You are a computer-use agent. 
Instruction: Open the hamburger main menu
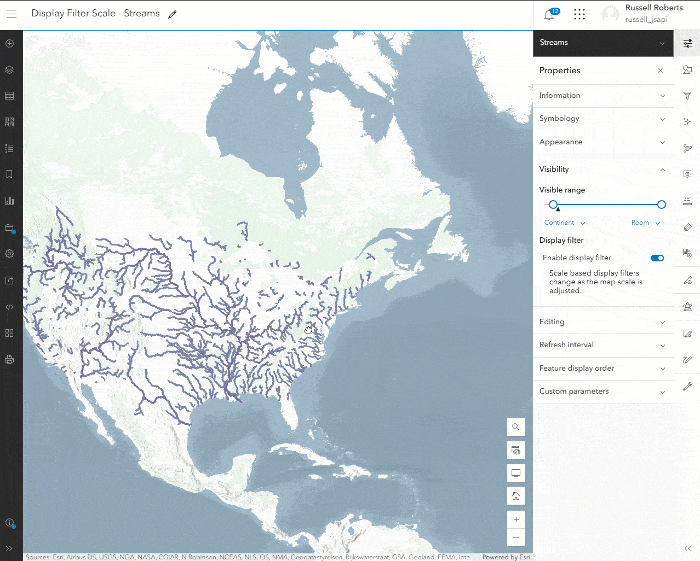[12, 14]
